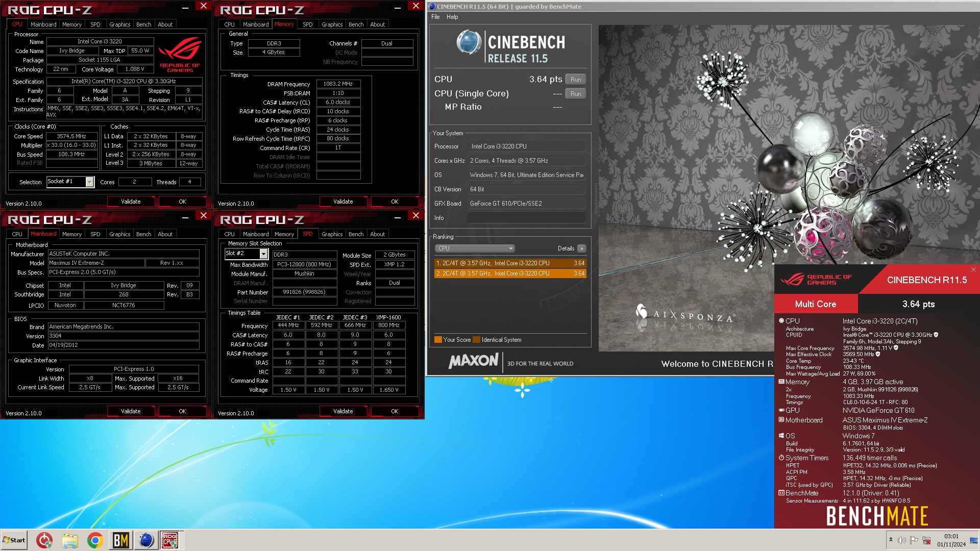
Task: Click Validate in the bottom-left Mainboard window
Action: coord(131,411)
